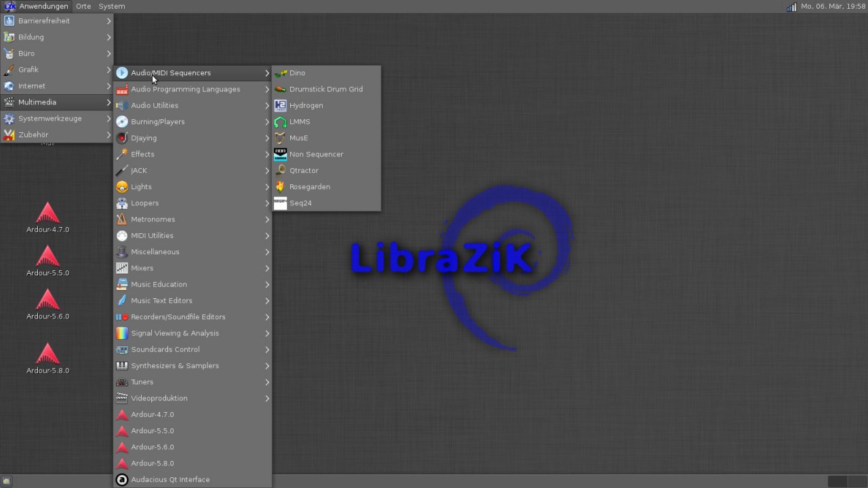Select the Bildung category
The image size is (868, 488).
point(57,37)
